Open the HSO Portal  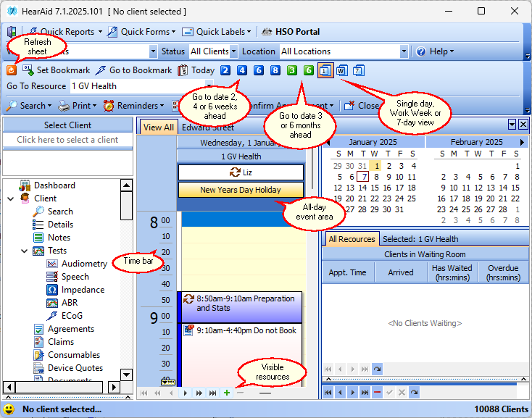(291, 32)
